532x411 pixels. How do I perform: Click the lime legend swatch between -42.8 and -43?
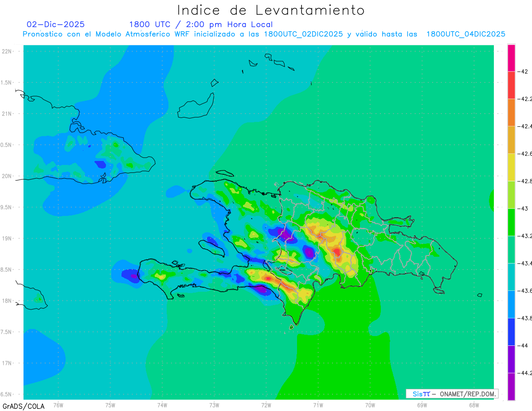(x=511, y=195)
